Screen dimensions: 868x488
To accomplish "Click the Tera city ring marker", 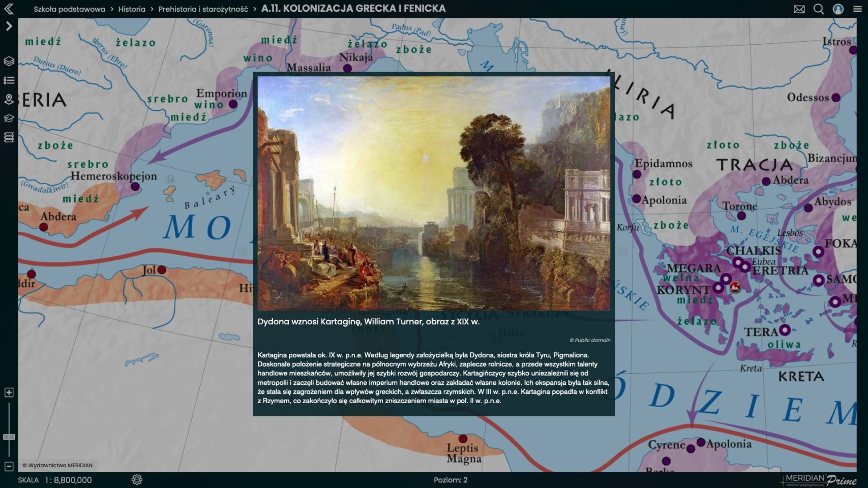I will pos(785,330).
